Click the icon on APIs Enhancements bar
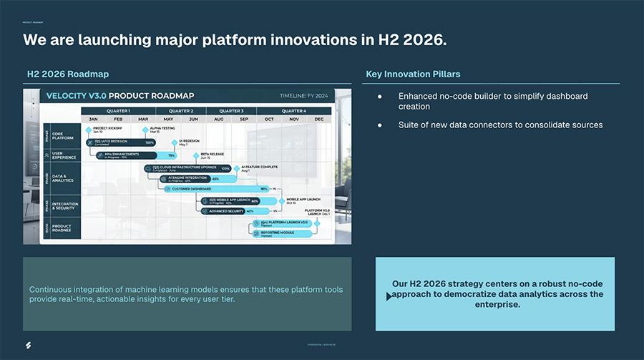This screenshot has width=644, height=360. coord(100,155)
